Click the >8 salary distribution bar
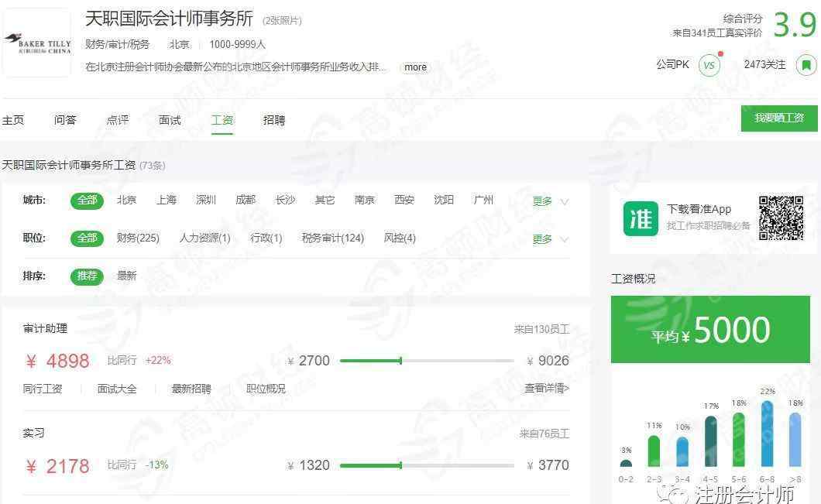Viewport: 821px width, 504px height. pos(795,440)
